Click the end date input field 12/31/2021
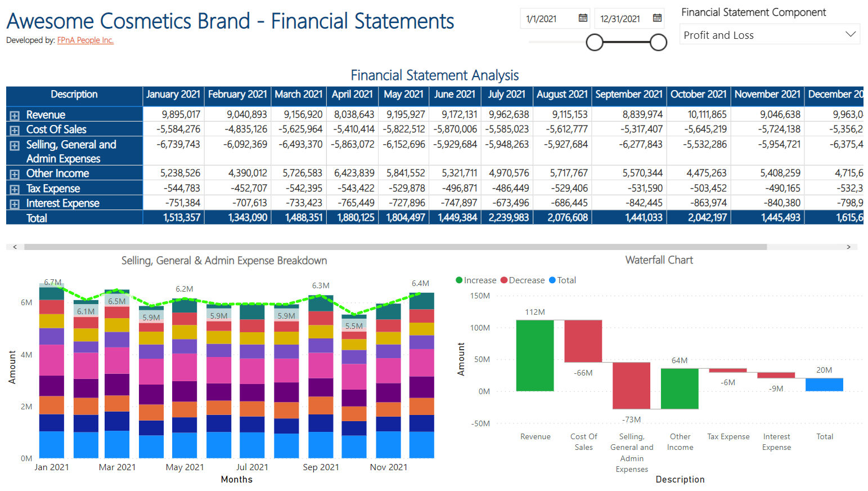 coord(621,19)
